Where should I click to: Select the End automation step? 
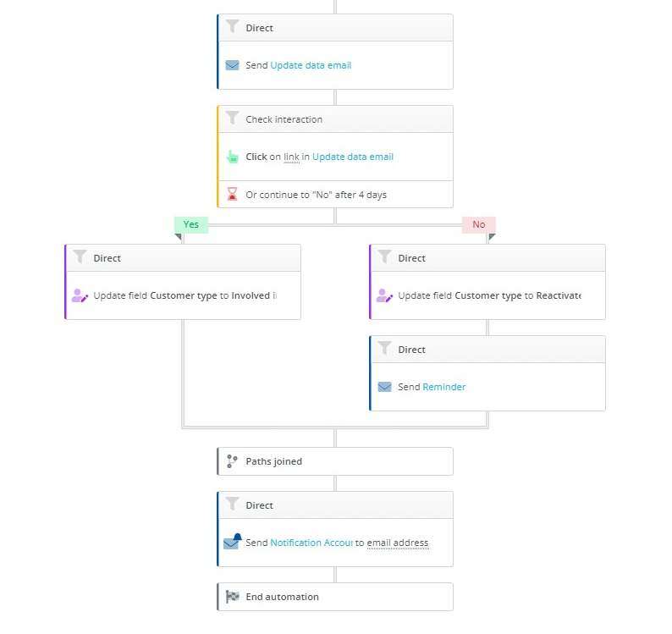[x=334, y=597]
